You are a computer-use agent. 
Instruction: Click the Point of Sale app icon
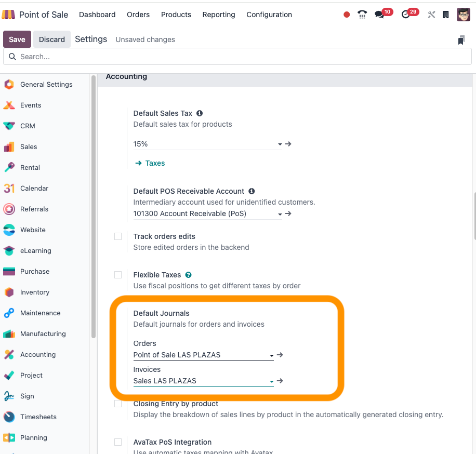click(8, 15)
